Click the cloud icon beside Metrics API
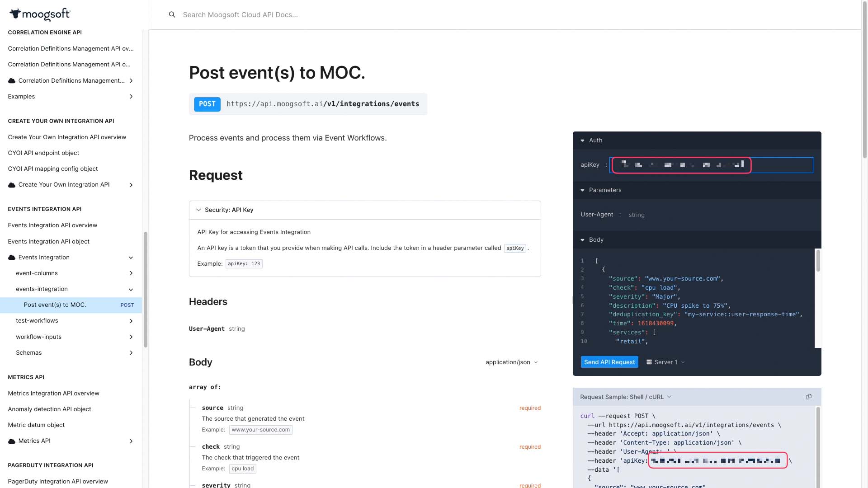This screenshot has width=868, height=488. 12,441
